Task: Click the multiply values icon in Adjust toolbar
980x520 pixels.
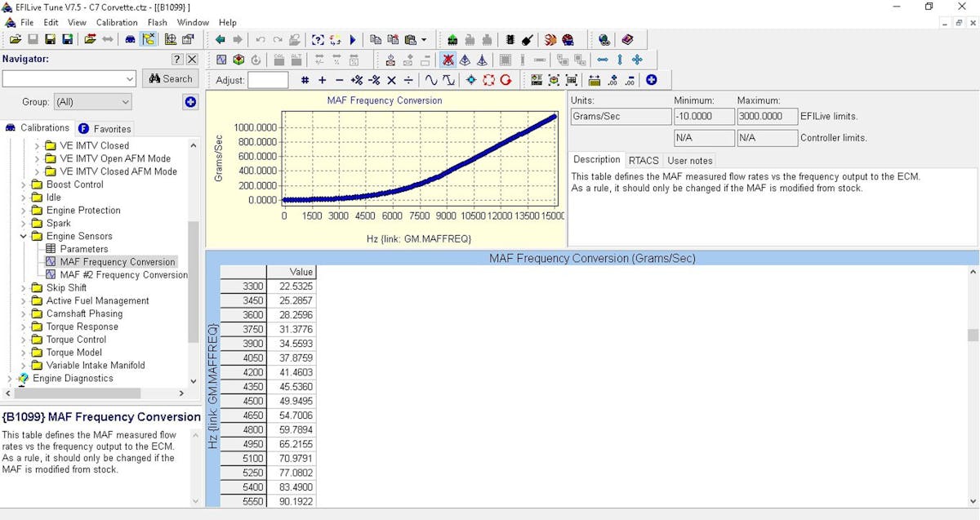Action: 391,80
